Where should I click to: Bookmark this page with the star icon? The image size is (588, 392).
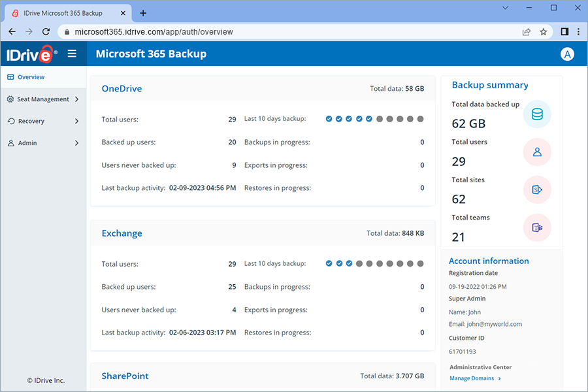tap(543, 32)
